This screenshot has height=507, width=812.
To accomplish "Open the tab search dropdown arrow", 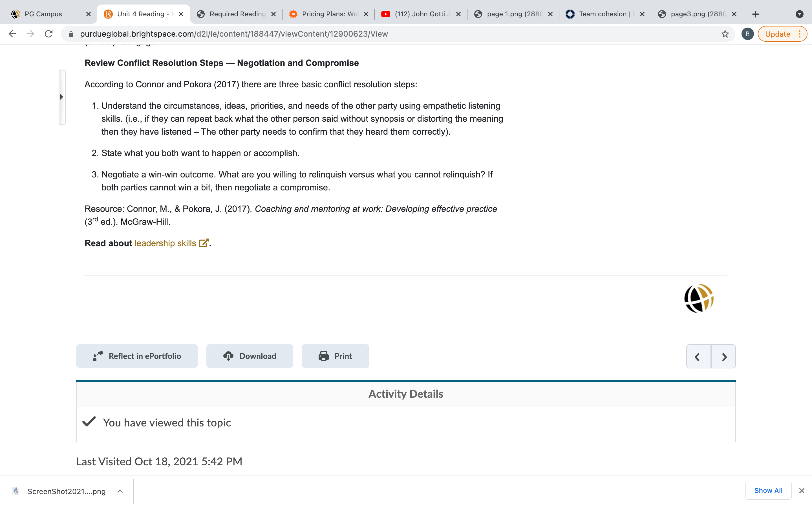I will point(799,14).
